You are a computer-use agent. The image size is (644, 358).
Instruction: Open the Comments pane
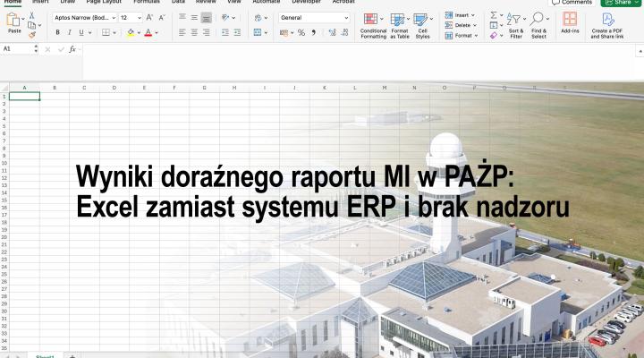coord(572,3)
